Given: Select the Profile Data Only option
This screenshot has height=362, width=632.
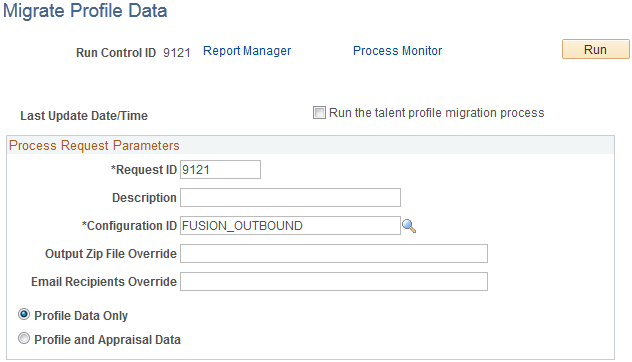Looking at the screenshot, I should tap(24, 314).
